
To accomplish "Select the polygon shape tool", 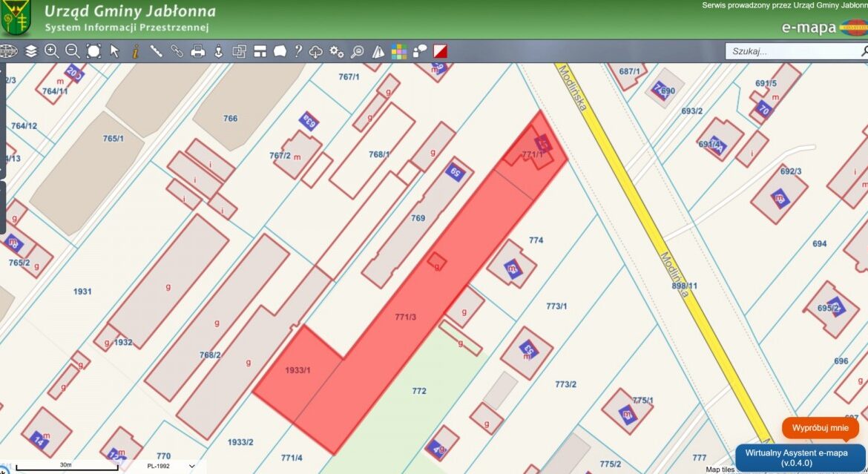I will click(x=280, y=51).
